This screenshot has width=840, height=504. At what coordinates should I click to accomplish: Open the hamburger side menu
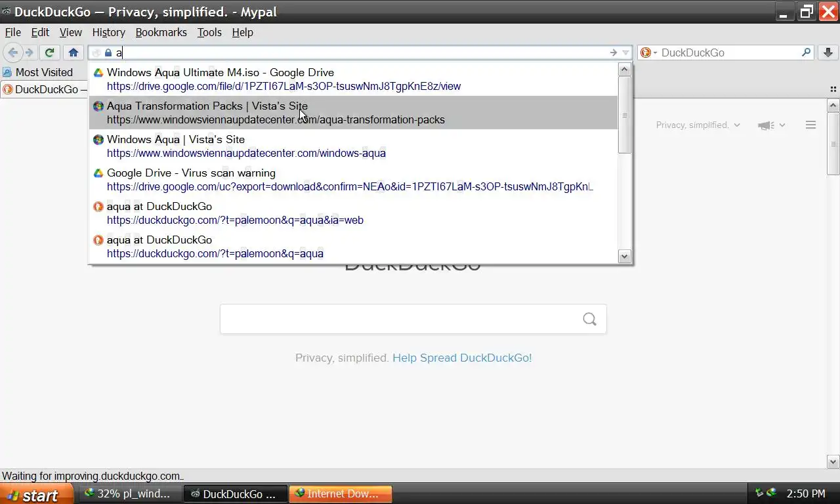tap(810, 125)
